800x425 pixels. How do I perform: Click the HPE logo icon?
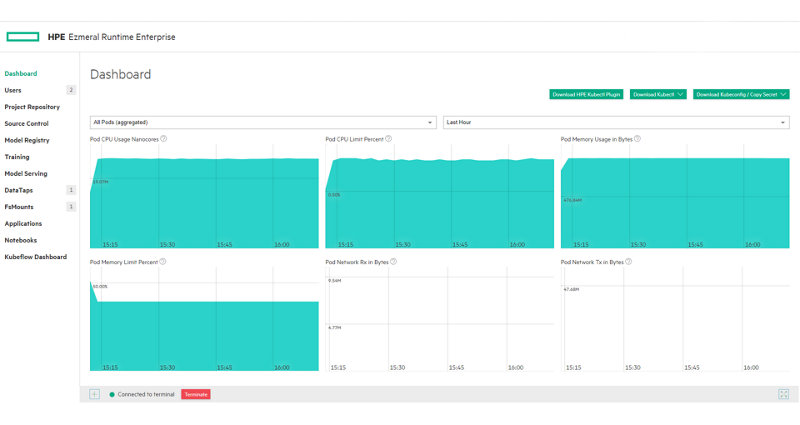tap(23, 37)
